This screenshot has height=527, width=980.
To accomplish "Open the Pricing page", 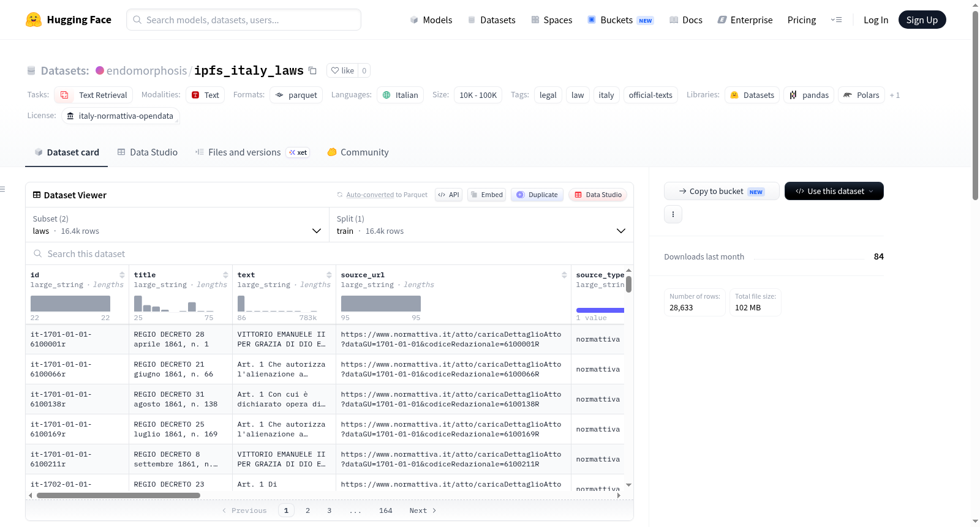I will coord(802,20).
